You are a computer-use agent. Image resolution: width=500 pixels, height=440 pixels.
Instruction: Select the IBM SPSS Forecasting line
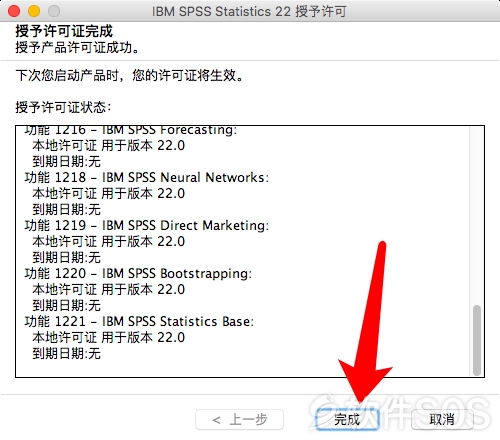(x=131, y=130)
